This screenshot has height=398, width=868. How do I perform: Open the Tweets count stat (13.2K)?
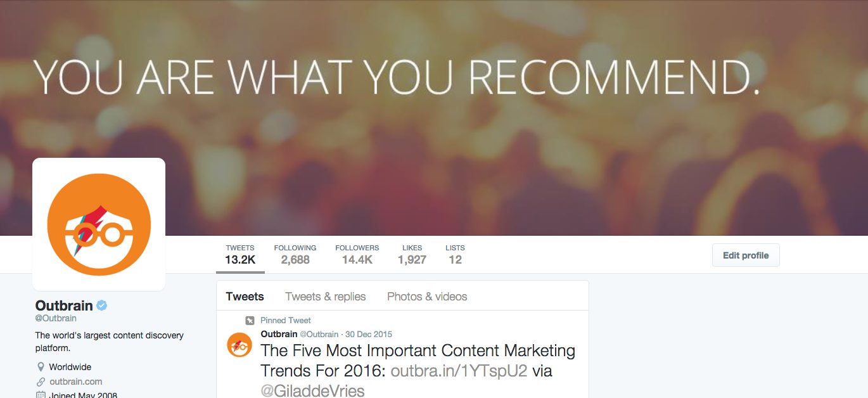240,254
